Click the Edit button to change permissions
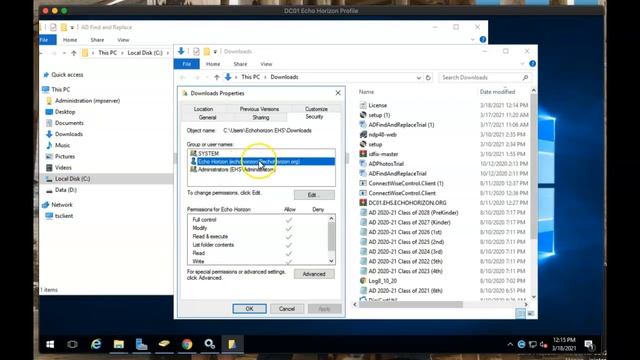640x360 pixels. 314,195
